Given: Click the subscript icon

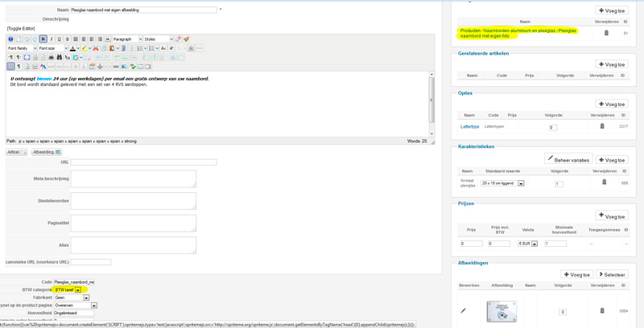Looking at the screenshot, I should click(x=163, y=48).
